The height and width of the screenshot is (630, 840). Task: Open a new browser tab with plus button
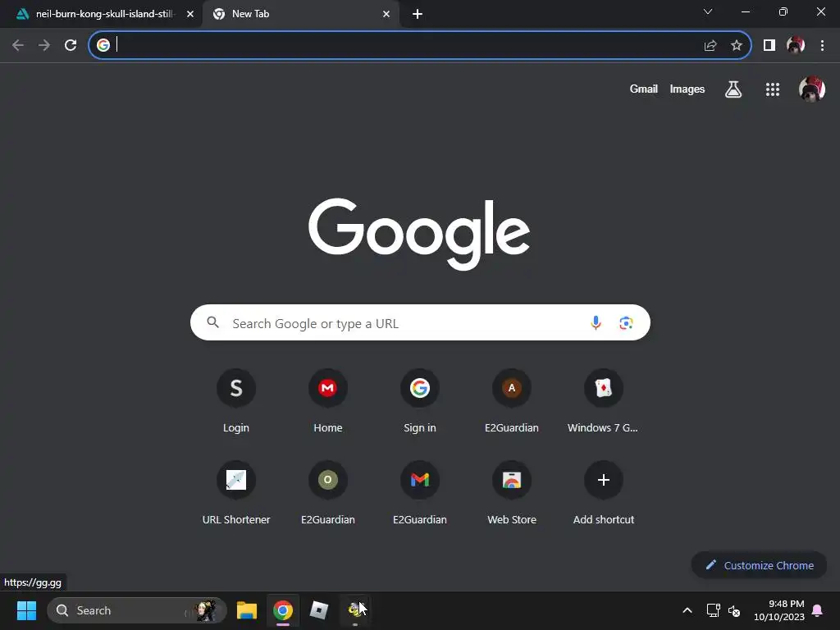(418, 14)
